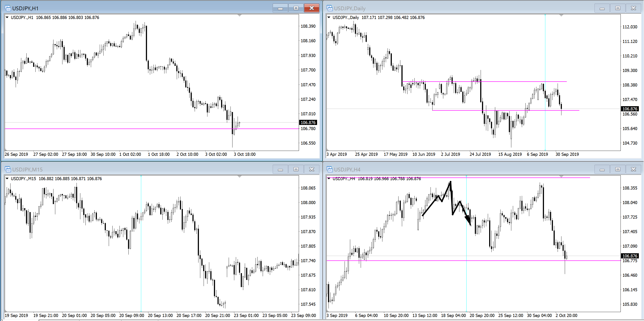Expand the USDJPY,M15 chart header triangle
The image size is (644, 321).
pyautogui.click(x=7, y=179)
